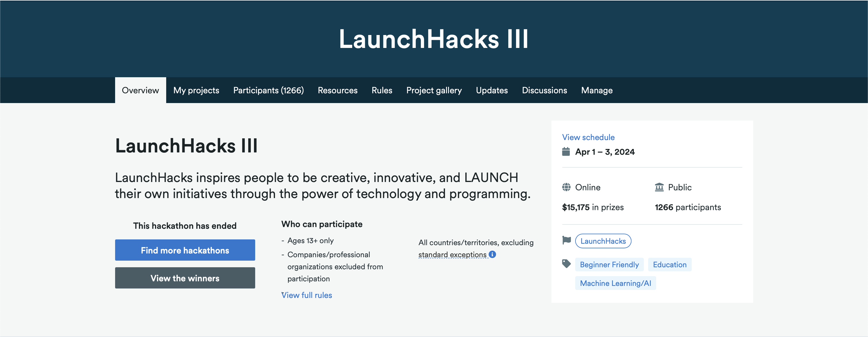Viewport: 868px width, 337px height.
Task: Click the LaunchHacks III page heading
Action: click(x=186, y=146)
